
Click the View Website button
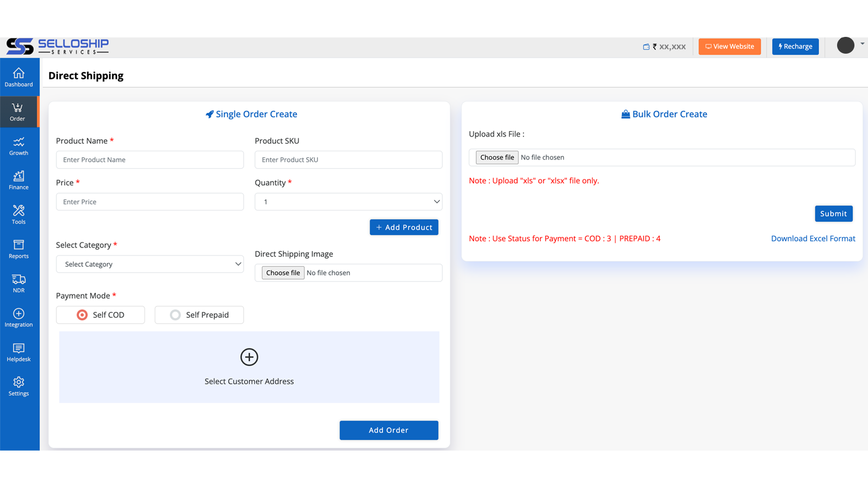coord(729,46)
